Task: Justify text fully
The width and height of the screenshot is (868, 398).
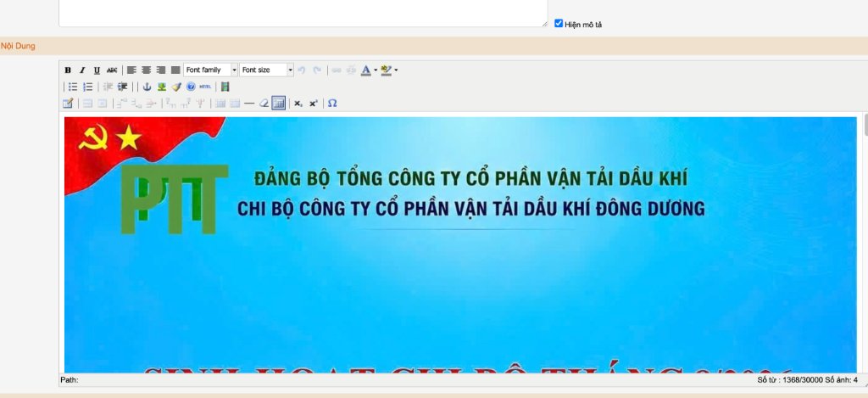Action: tap(175, 70)
